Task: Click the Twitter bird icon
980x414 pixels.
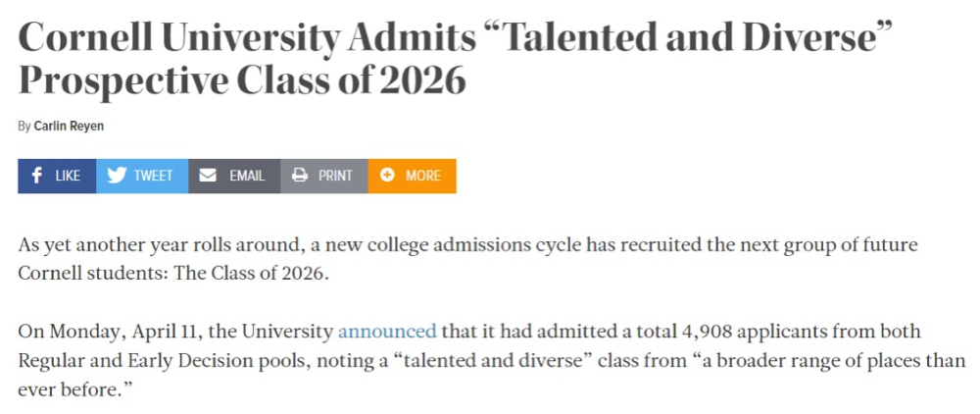Action: pyautogui.click(x=118, y=176)
